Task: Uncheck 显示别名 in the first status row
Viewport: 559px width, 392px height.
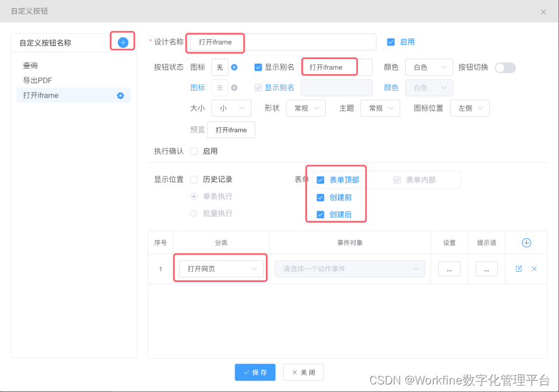Action: (x=258, y=67)
